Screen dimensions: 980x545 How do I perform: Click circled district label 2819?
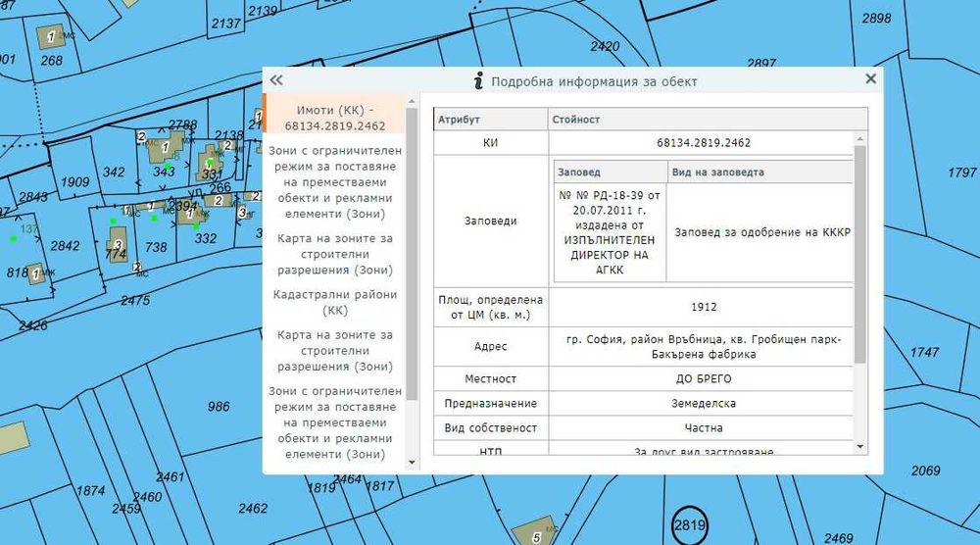click(x=689, y=525)
